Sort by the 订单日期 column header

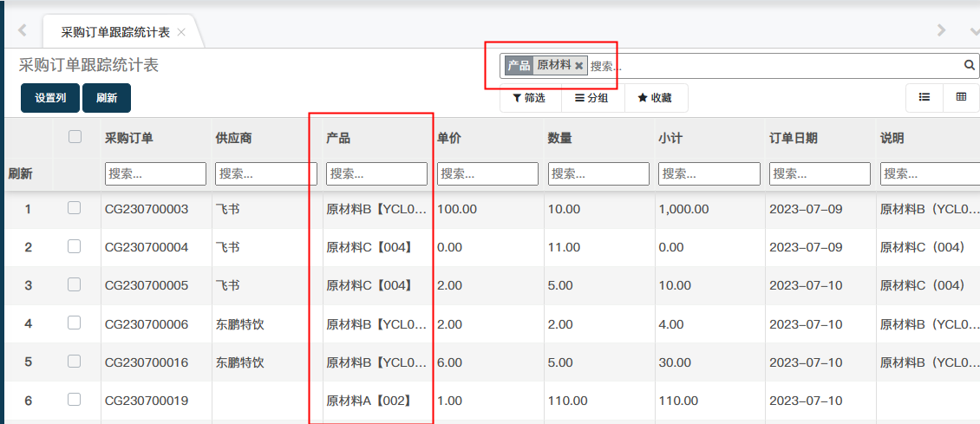coord(793,138)
